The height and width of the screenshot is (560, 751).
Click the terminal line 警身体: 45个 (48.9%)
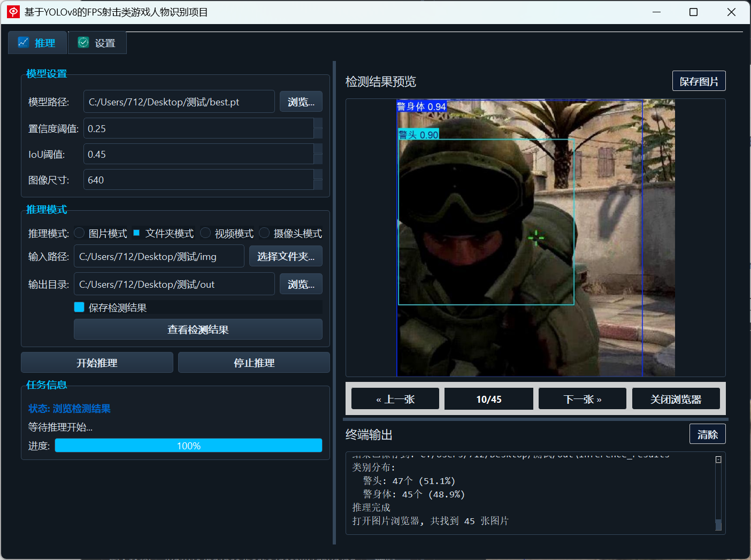[414, 494]
